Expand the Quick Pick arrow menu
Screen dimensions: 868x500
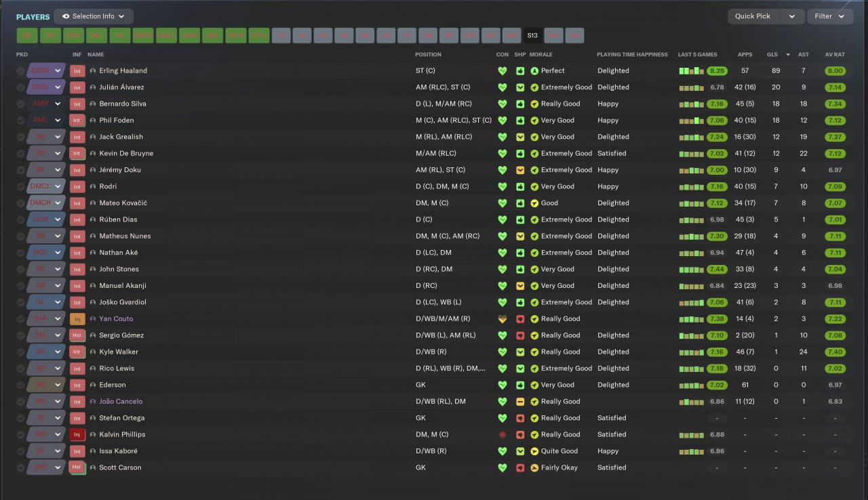(792, 16)
